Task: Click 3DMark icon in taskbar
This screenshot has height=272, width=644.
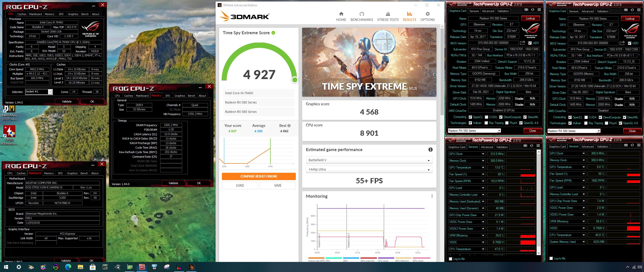Action: pyautogui.click(x=191, y=267)
